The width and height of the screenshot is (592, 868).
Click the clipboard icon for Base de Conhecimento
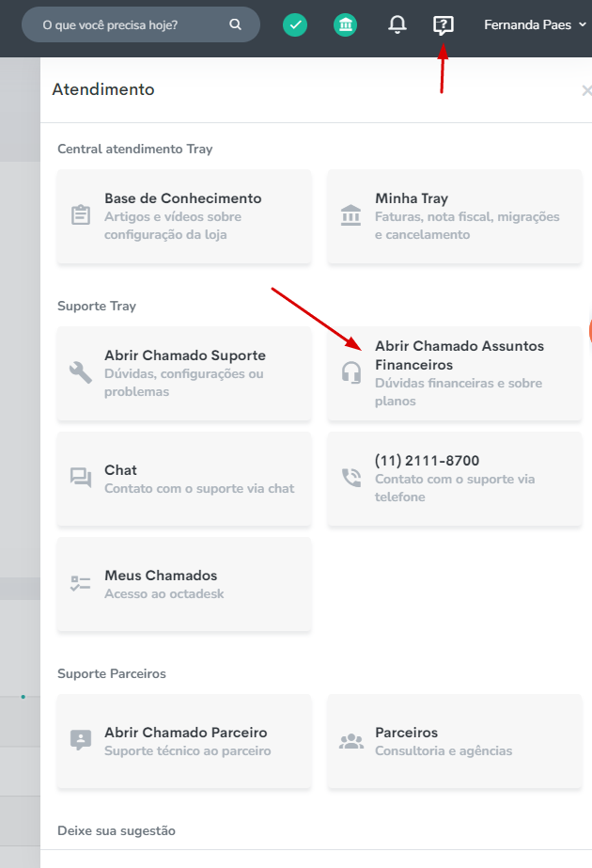click(81, 215)
